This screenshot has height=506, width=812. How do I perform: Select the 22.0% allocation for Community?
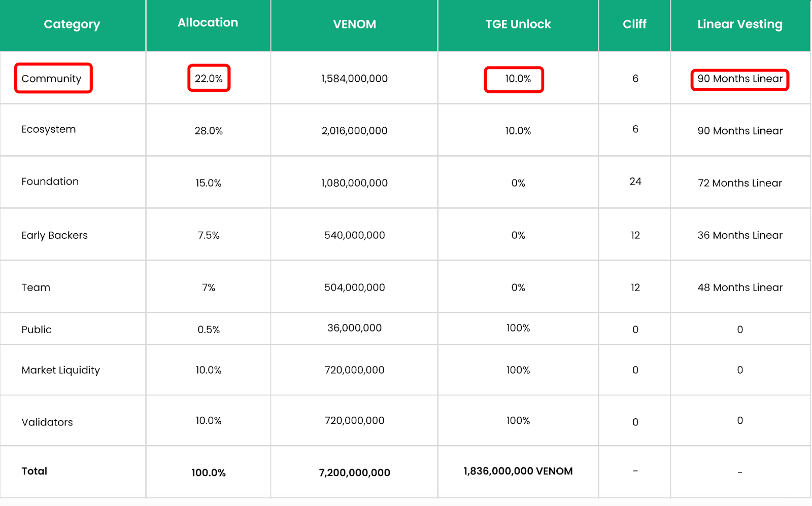pyautogui.click(x=209, y=79)
